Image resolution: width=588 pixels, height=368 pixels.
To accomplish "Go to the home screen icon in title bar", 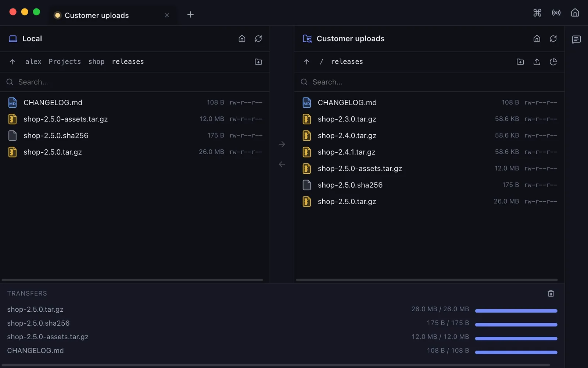I will pyautogui.click(x=575, y=13).
